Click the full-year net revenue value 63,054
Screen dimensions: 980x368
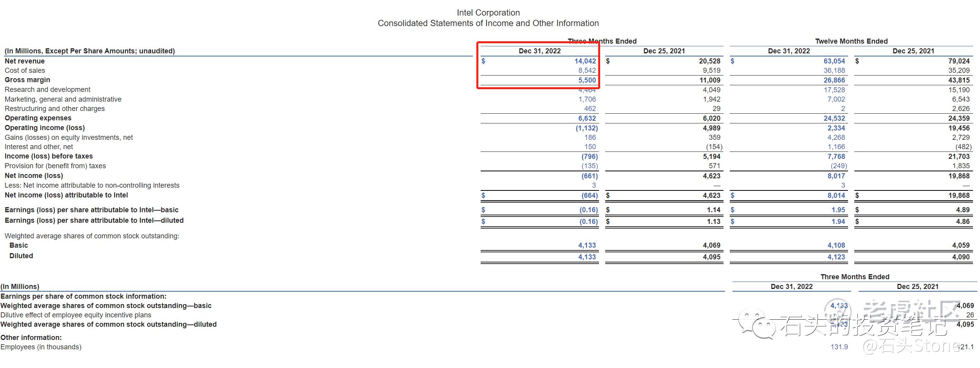(834, 61)
